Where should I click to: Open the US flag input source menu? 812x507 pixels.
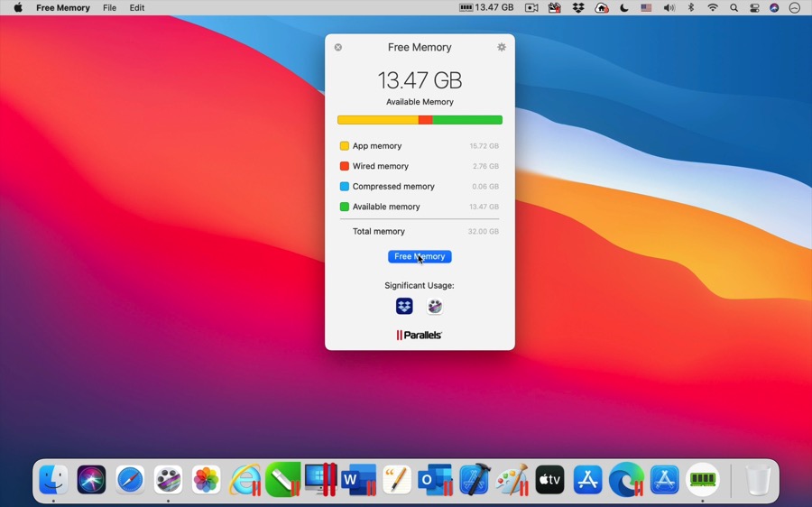coord(646,8)
